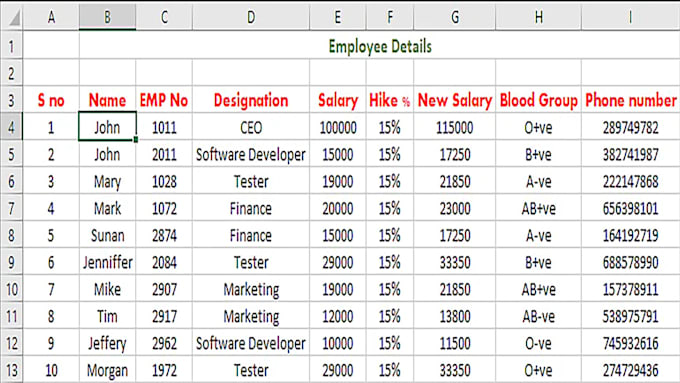Click the new salary cell 115000
680x383 pixels.
(x=454, y=127)
